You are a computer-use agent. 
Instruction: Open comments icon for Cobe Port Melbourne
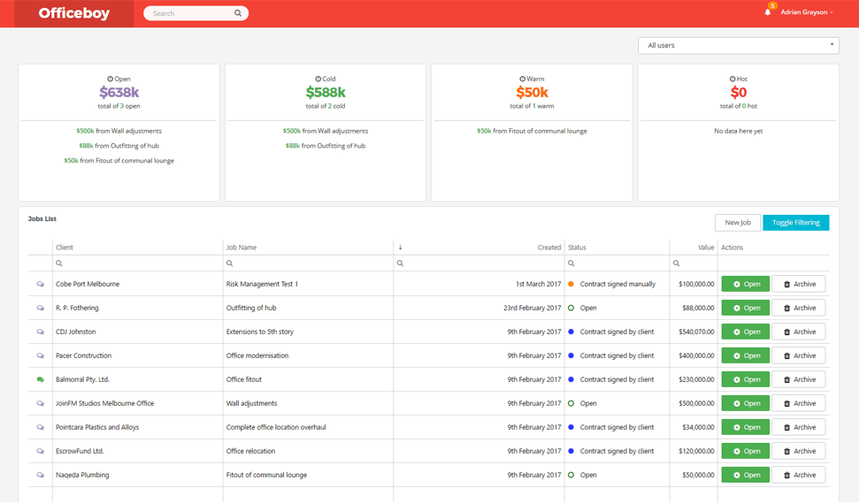point(40,285)
